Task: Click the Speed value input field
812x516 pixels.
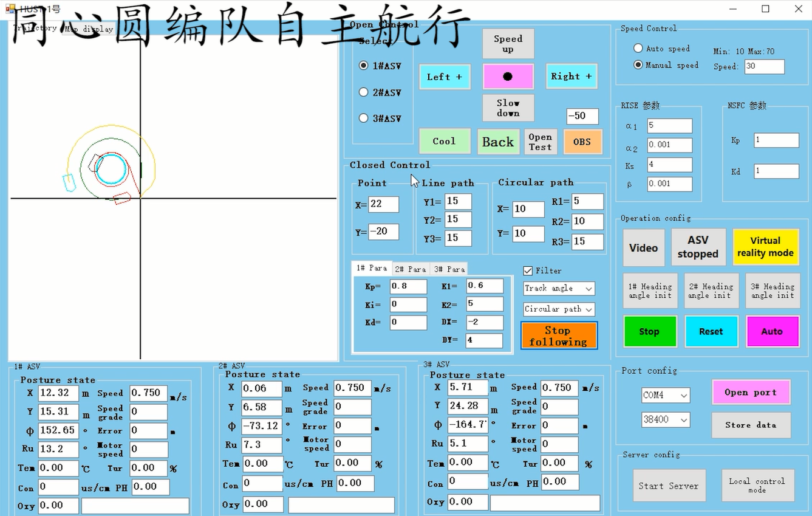Action: tap(763, 66)
